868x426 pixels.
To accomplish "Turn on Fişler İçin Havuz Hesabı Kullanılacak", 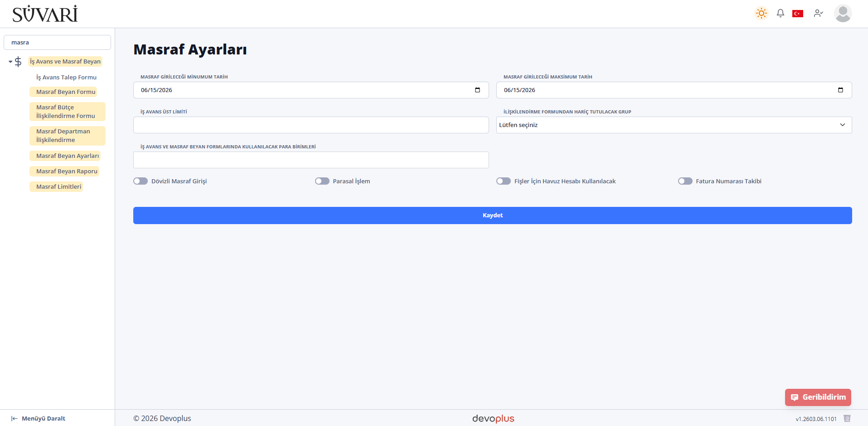I will pyautogui.click(x=504, y=181).
